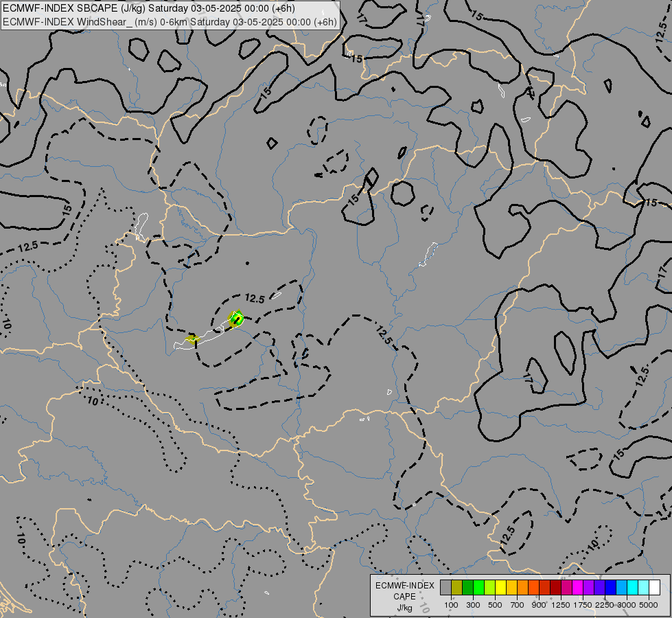
Task: Click the bright cyan legend swatch
Action: click(633, 588)
